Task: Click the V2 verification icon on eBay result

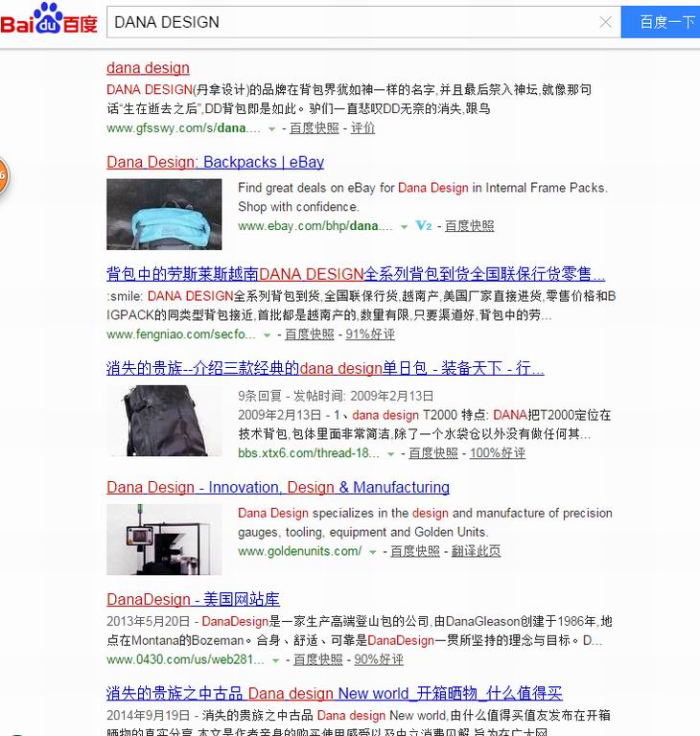Action: [424, 226]
